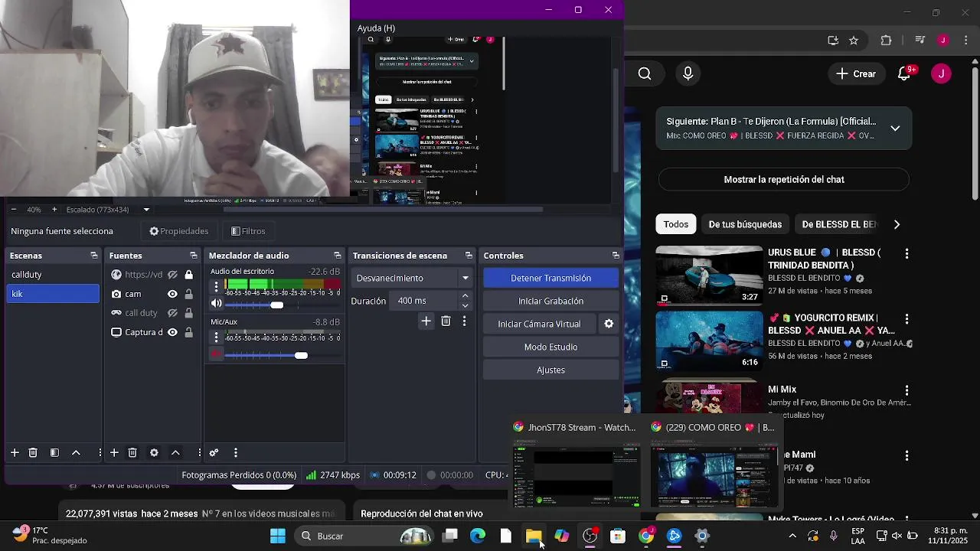Image resolution: width=980 pixels, height=551 pixels.
Task: Lock the call duty source
Action: [x=189, y=313]
